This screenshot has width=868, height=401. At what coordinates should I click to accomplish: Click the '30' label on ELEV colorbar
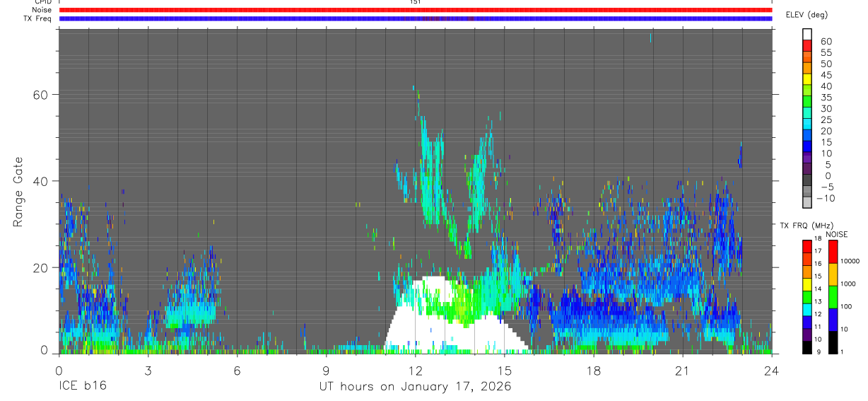coord(826,109)
